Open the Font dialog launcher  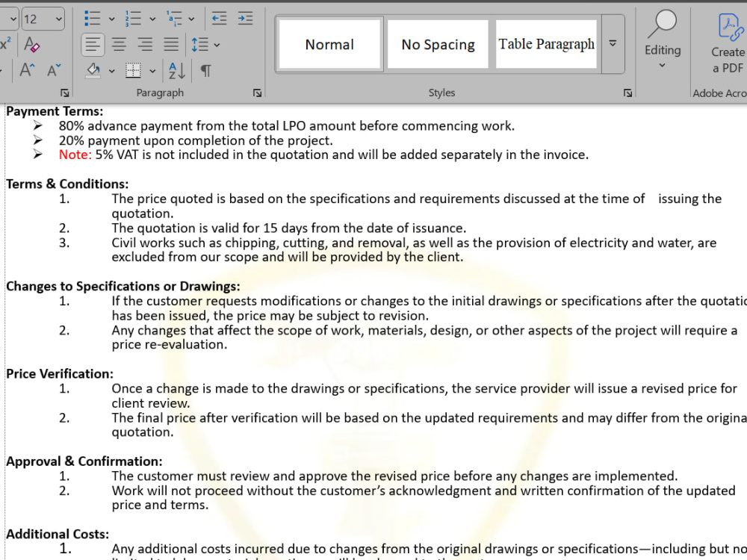(x=65, y=93)
